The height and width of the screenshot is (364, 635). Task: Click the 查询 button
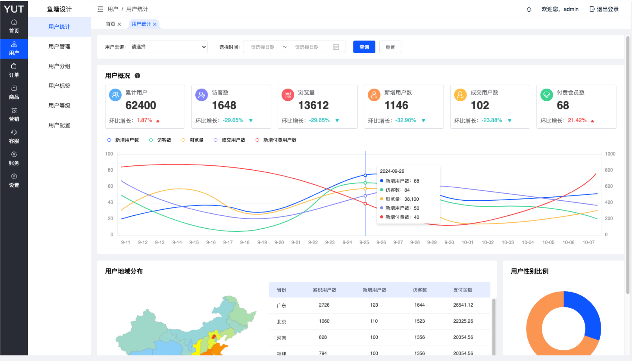(x=364, y=47)
